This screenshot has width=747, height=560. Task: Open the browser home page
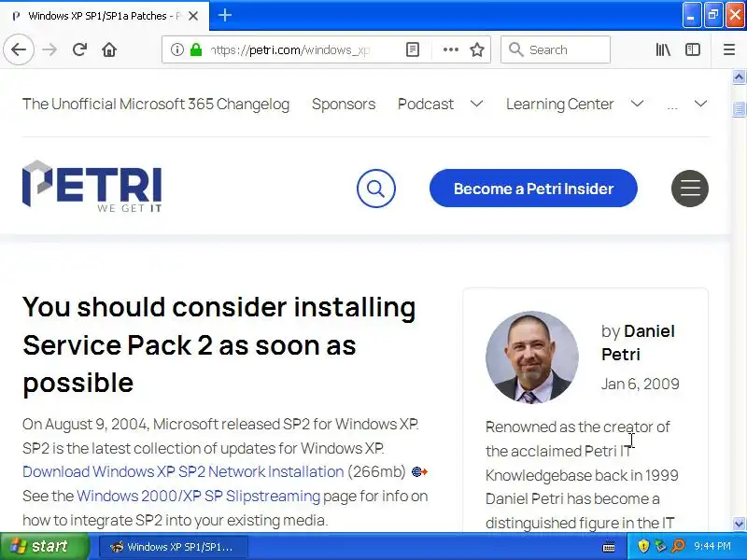109,49
